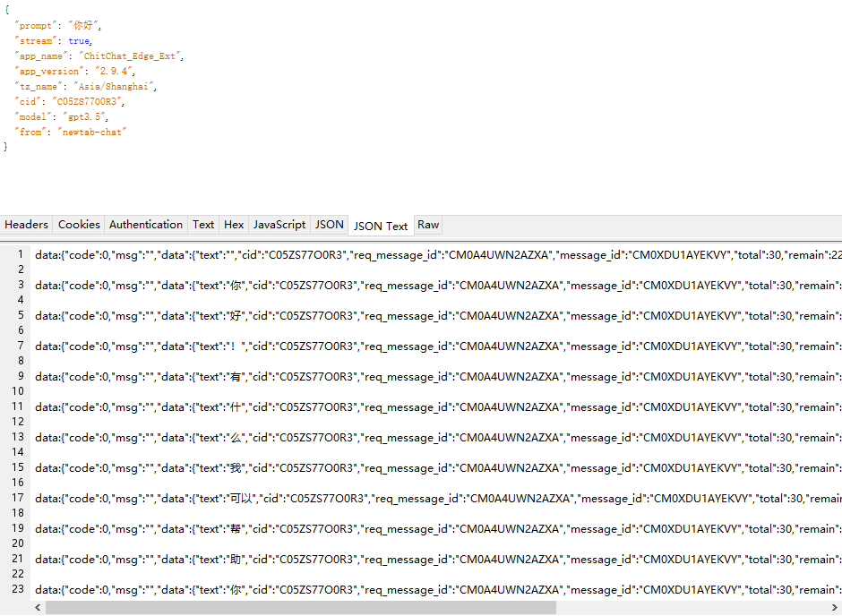The width and height of the screenshot is (842, 616).
Task: Click the true value of "stream"
Action: 79,41
